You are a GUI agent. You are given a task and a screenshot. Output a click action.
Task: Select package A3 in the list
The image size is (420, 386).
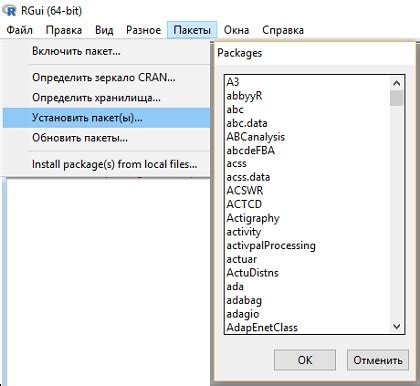(x=307, y=82)
